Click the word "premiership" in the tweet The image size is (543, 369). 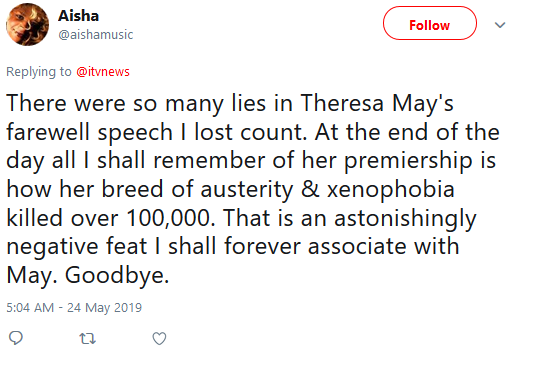[x=408, y=161]
